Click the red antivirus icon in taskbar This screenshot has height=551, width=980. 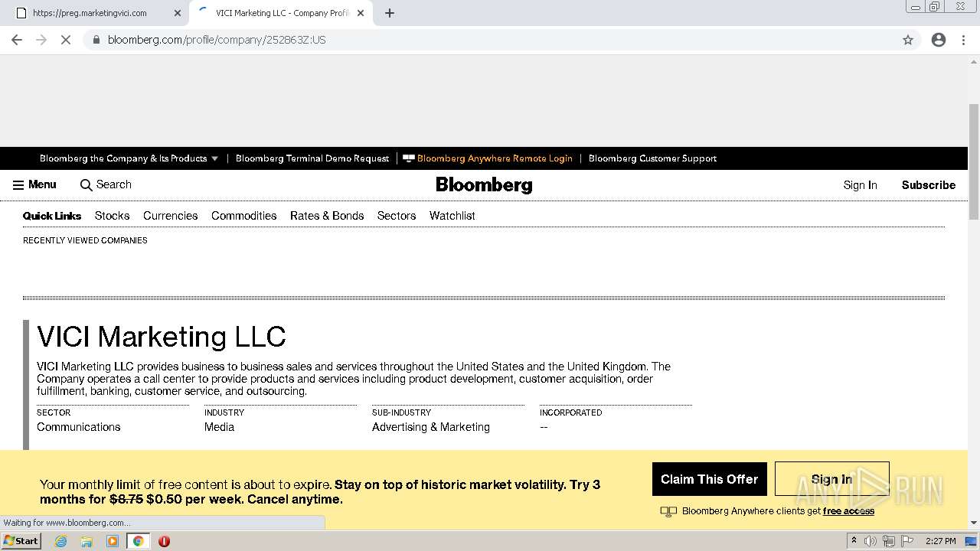[x=164, y=541]
